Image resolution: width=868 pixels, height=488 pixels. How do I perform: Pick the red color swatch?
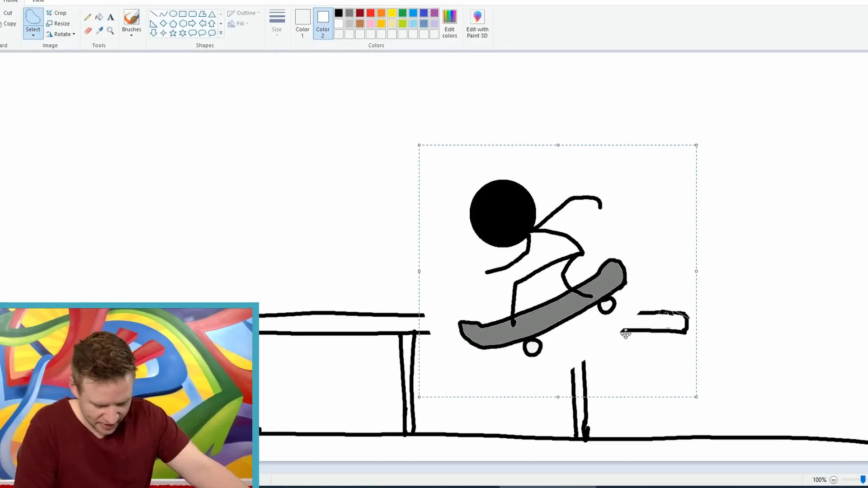click(371, 13)
